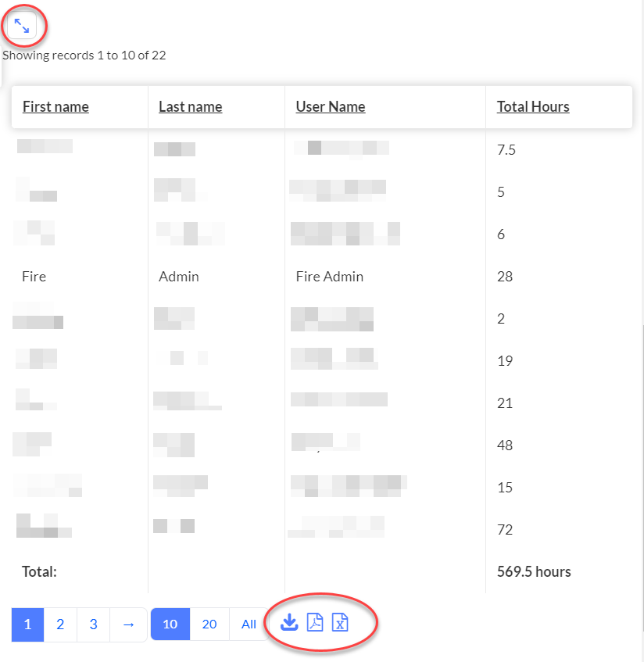Export table as PDF icon
The image size is (644, 662).
click(x=315, y=623)
